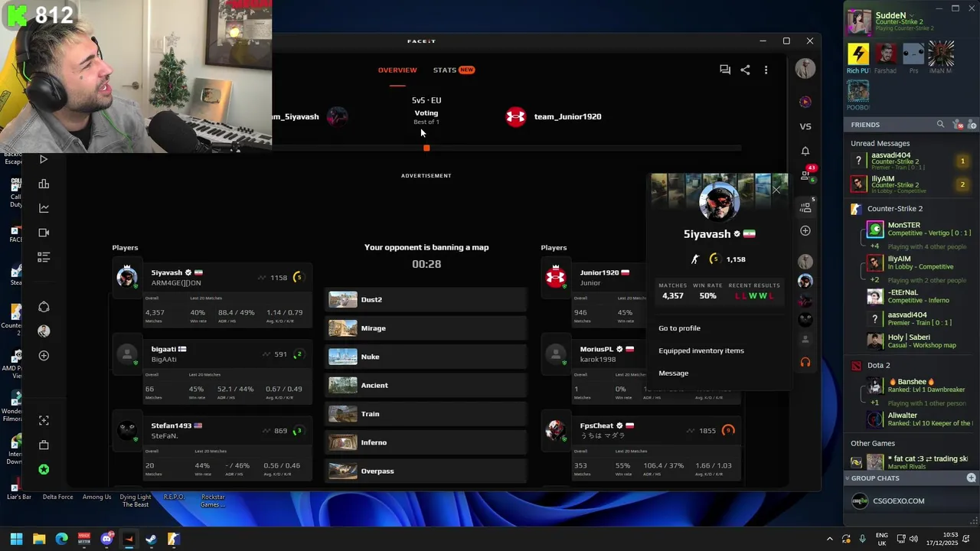Select the Ancient map

point(426,385)
